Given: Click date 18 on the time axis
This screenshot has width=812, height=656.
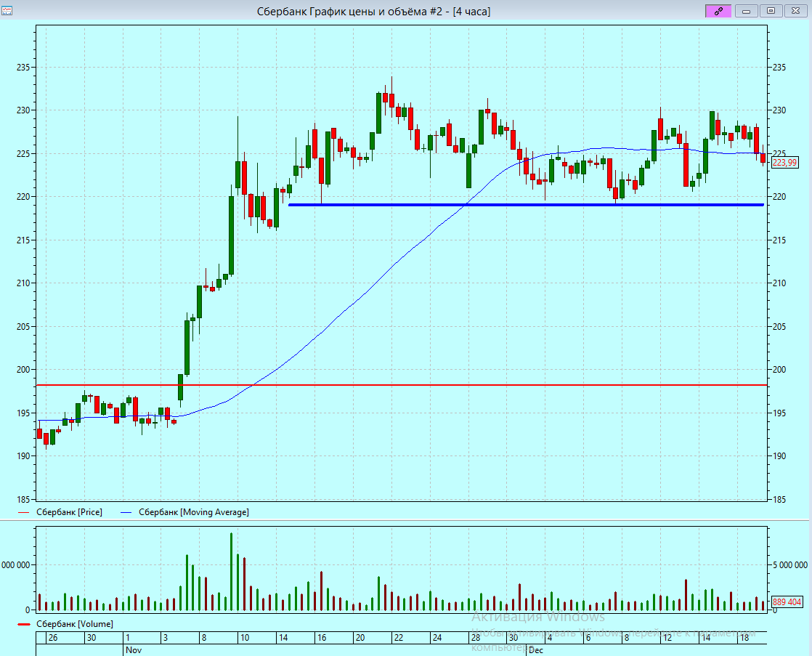Looking at the screenshot, I should 744,637.
